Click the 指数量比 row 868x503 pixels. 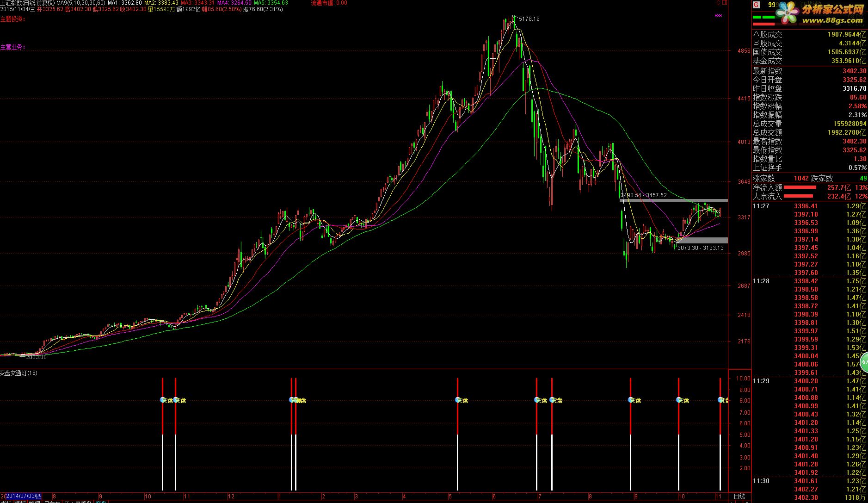810,159
